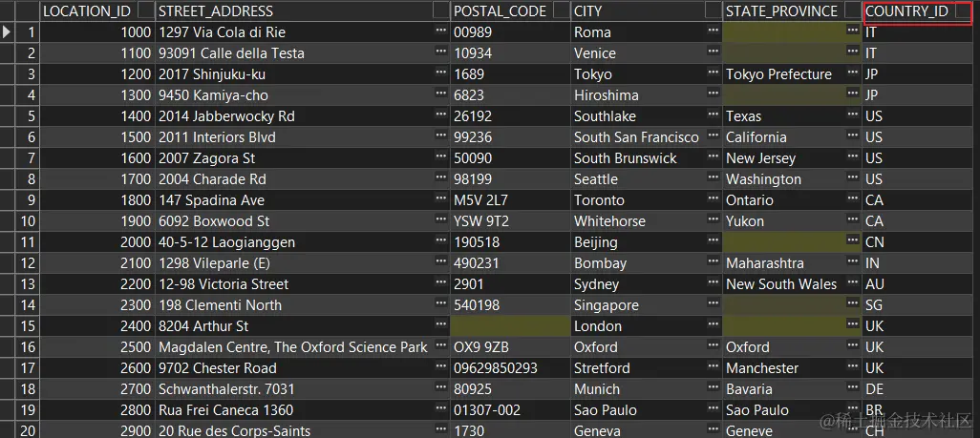Open the ellipsis editor for the California state cell
This screenshot has height=438, width=980.
pos(853,136)
